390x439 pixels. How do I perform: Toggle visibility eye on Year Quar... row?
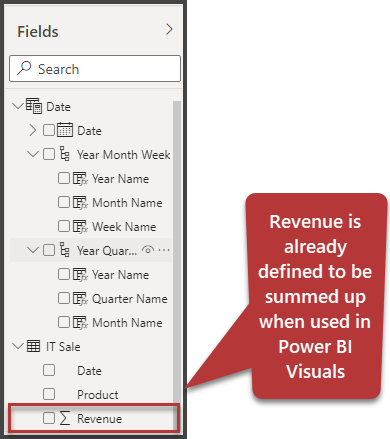pos(148,249)
